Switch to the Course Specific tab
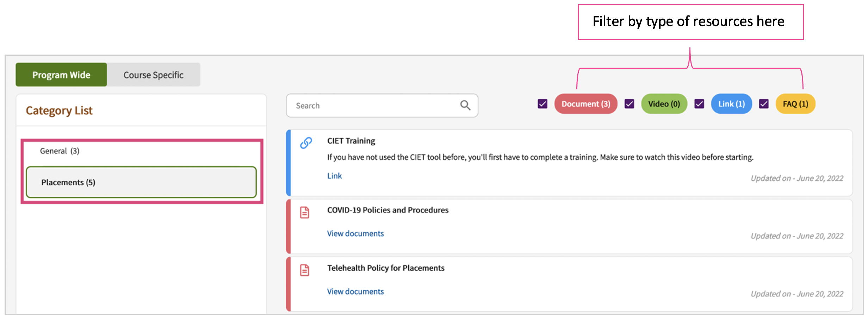Screen dimensions: 868x319 tap(154, 75)
